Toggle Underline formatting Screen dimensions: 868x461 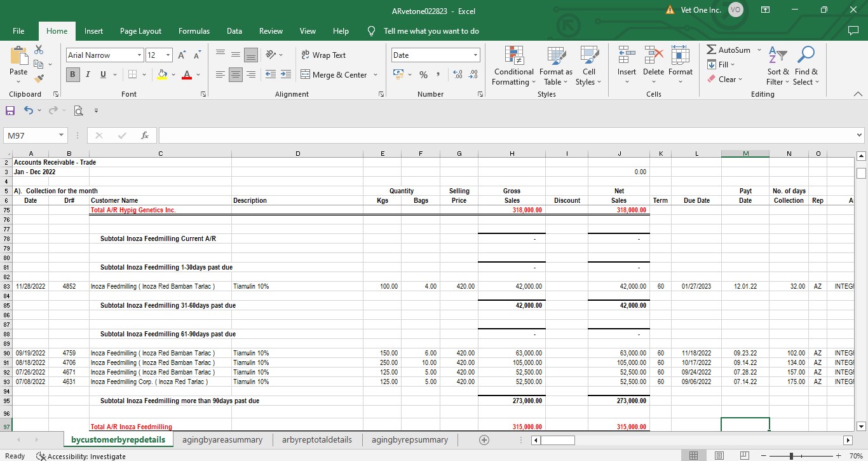pos(103,74)
